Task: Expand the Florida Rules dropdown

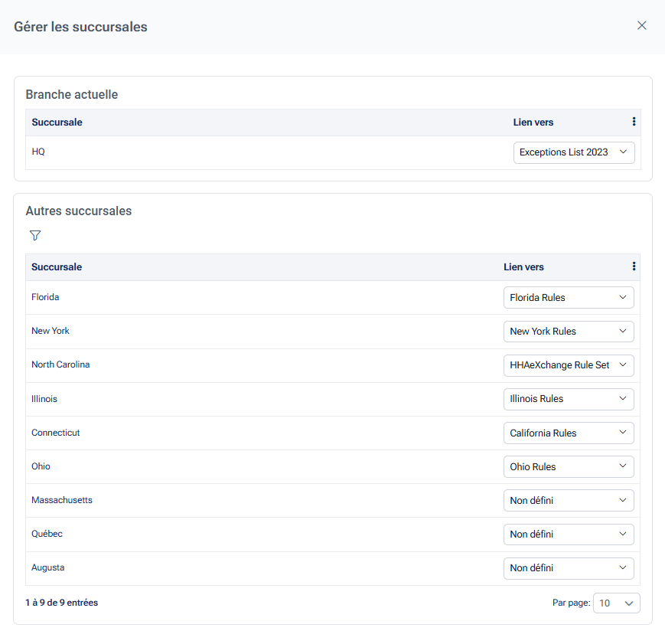Action: click(568, 297)
